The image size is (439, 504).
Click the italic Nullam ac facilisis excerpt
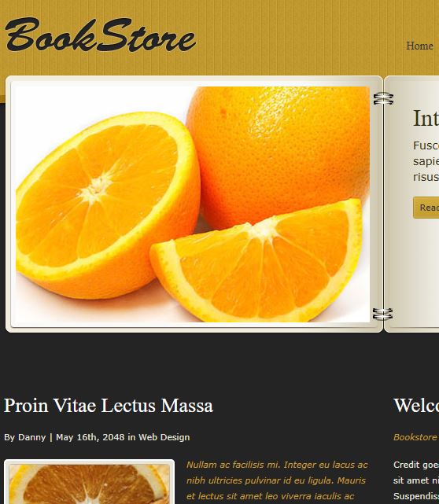pos(277,480)
